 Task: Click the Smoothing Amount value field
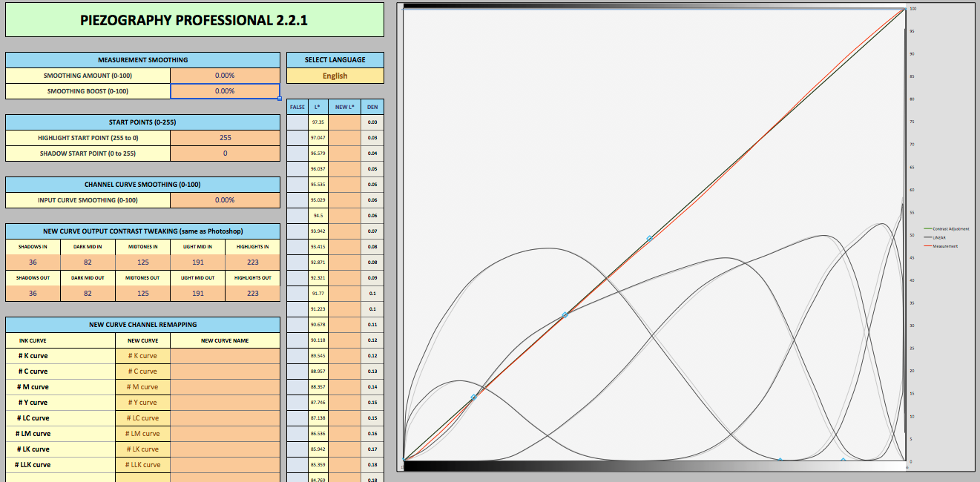tap(225, 76)
